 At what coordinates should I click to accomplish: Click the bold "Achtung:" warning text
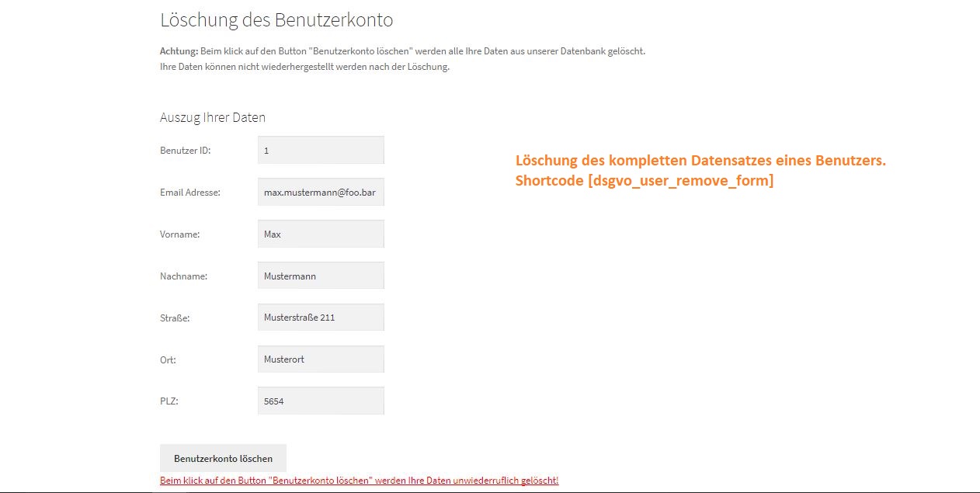179,51
